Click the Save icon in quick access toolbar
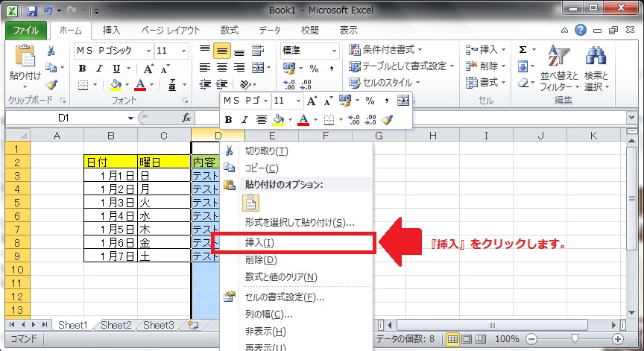The width and height of the screenshot is (644, 351). (x=32, y=10)
